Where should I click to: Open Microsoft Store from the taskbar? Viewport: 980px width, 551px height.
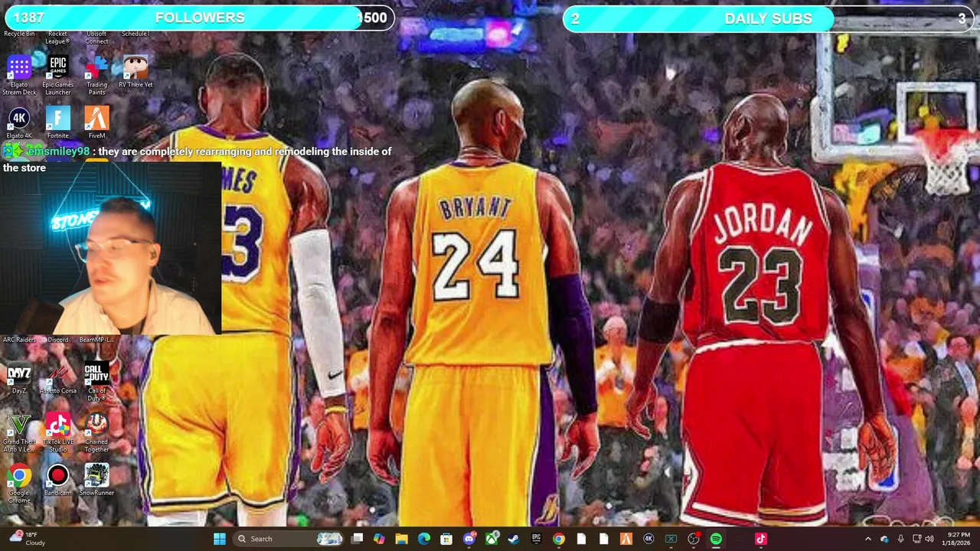point(446,539)
